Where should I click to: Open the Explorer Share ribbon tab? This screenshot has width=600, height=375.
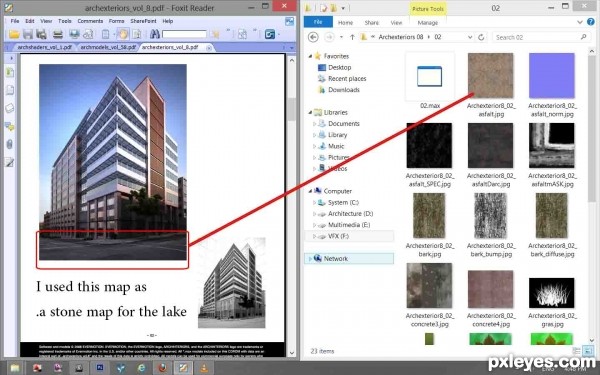(372, 23)
